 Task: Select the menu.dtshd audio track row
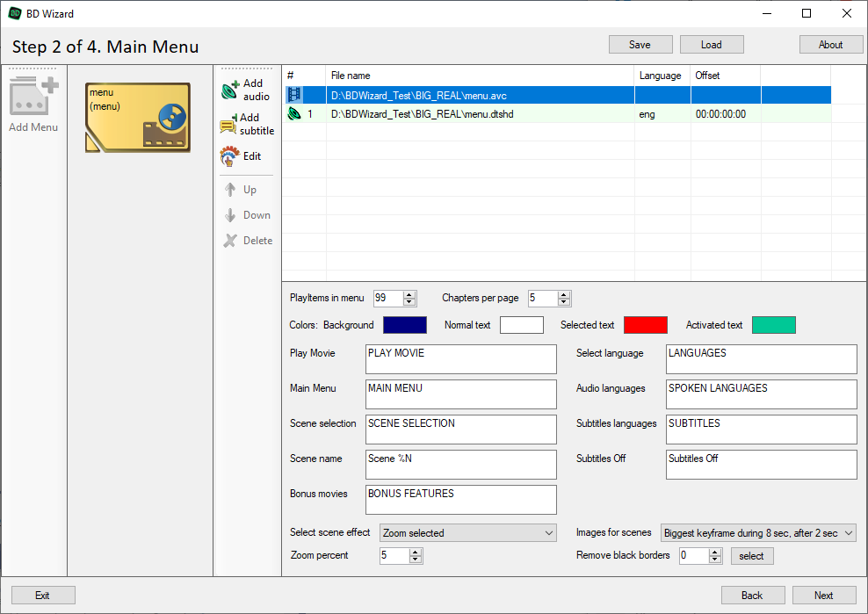480,114
